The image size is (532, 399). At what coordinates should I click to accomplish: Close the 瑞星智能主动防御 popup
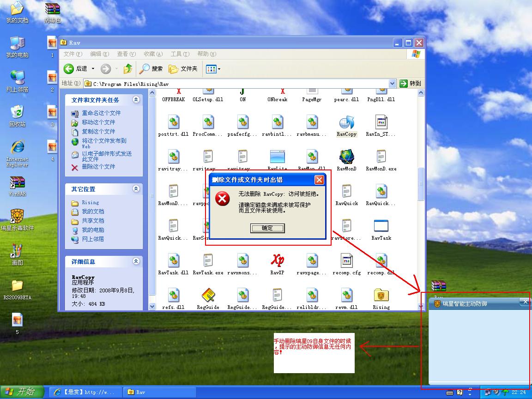tap(526, 302)
